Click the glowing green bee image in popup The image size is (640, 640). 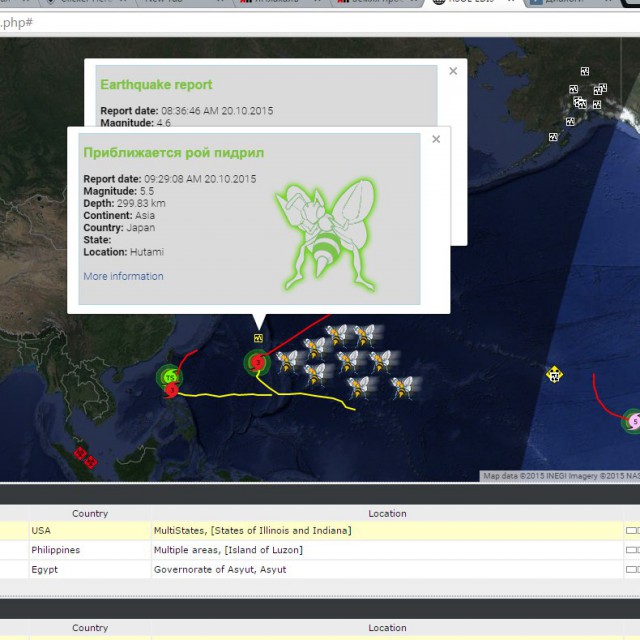[327, 234]
